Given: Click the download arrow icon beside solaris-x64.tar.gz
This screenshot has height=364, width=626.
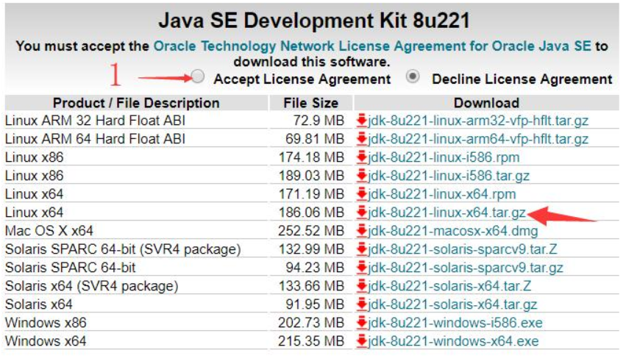Looking at the screenshot, I should click(362, 303).
